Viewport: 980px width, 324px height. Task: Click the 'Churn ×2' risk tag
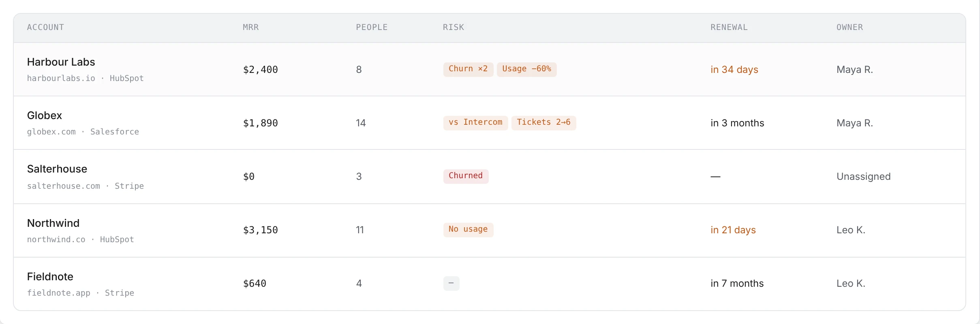click(468, 69)
